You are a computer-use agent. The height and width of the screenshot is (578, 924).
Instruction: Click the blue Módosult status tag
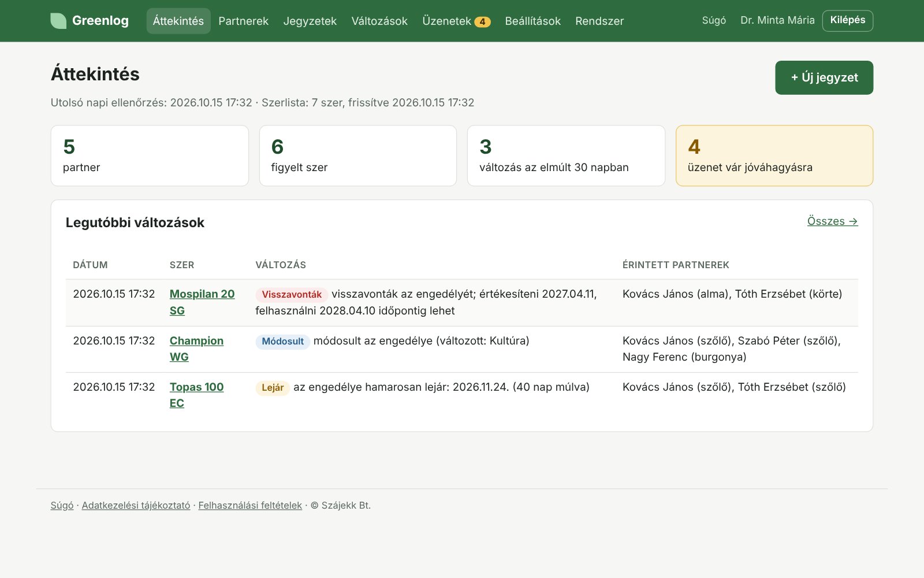coord(283,341)
